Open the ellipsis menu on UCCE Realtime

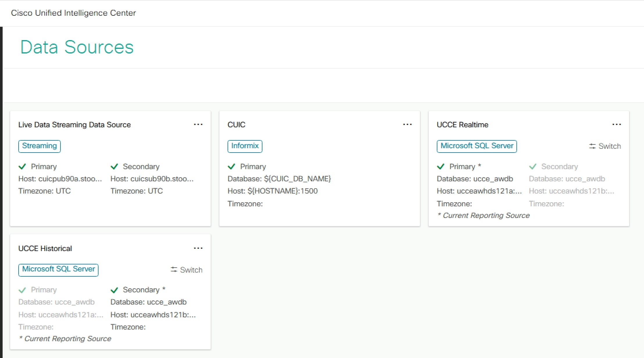[x=617, y=124]
